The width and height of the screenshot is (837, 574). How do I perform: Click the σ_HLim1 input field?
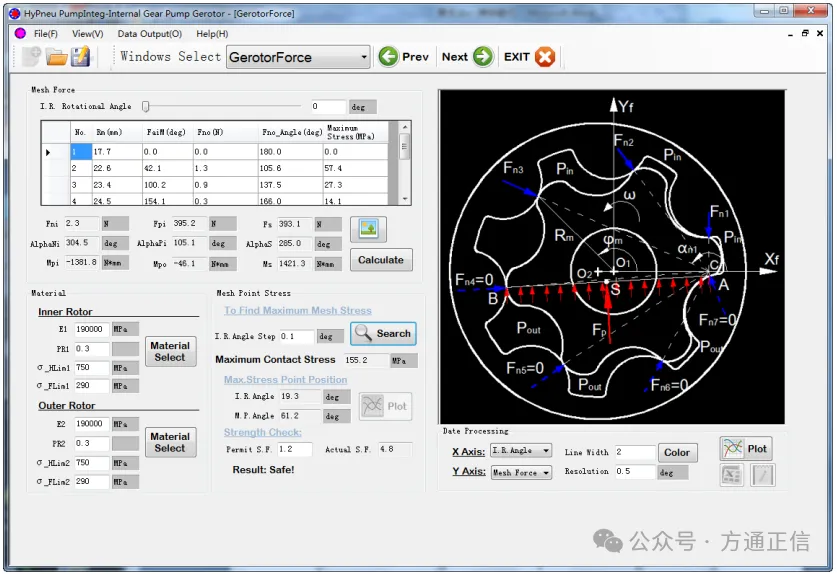click(92, 367)
